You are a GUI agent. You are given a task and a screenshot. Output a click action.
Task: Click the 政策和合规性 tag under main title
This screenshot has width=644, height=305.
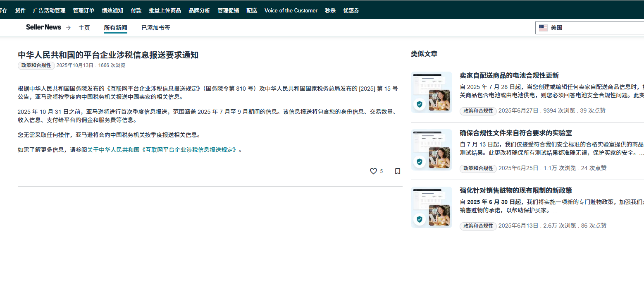tap(36, 65)
